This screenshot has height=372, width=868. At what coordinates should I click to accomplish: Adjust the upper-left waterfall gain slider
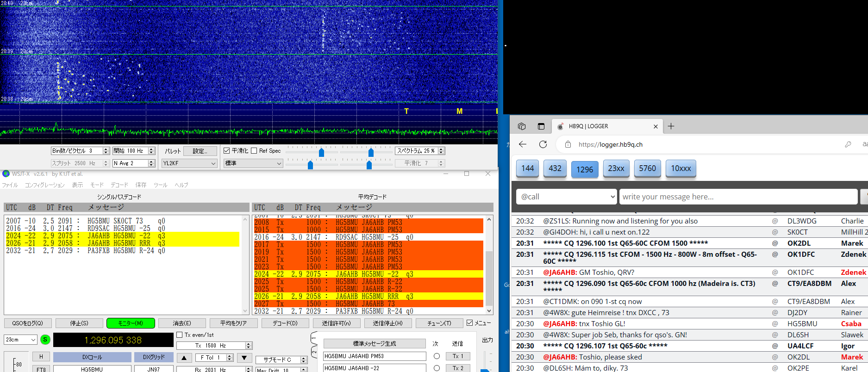pyautogui.click(x=321, y=152)
